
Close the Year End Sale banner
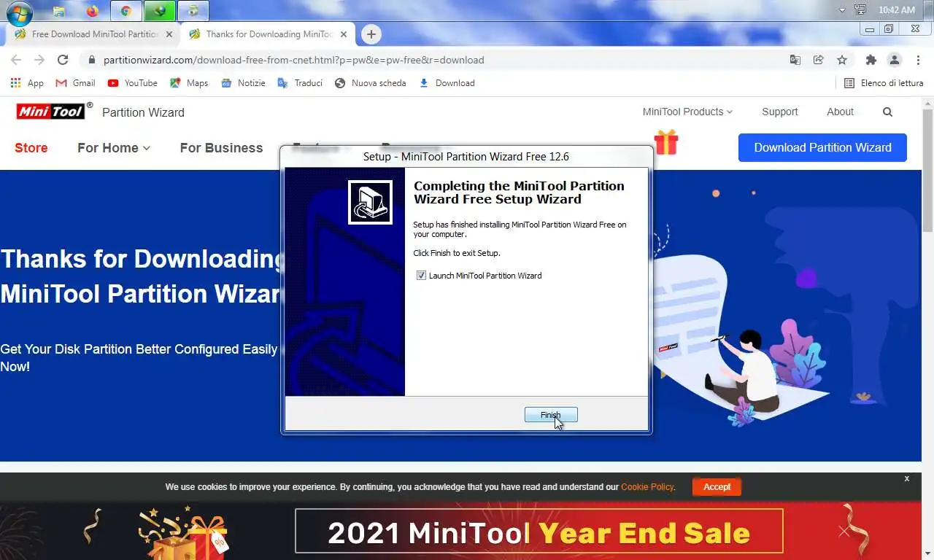coord(844,532)
